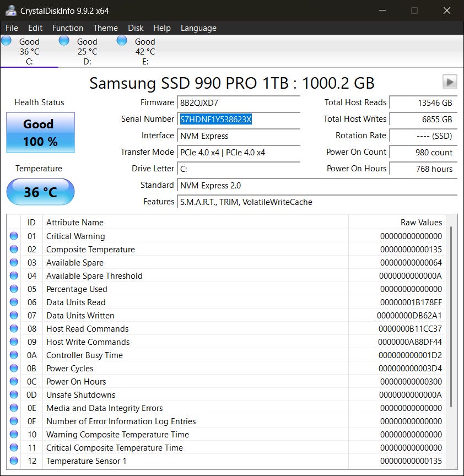Click the Features field with S.M.A.R.T., TRIM

317,202
